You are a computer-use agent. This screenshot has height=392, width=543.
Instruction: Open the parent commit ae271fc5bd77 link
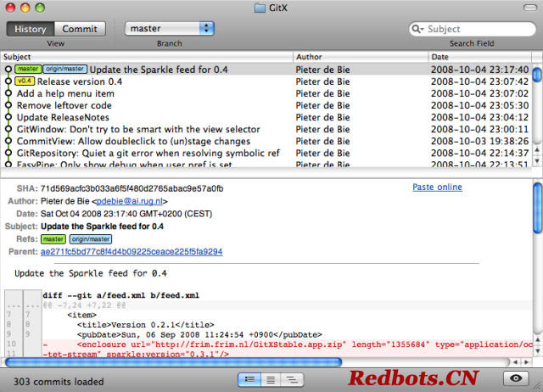point(132,252)
